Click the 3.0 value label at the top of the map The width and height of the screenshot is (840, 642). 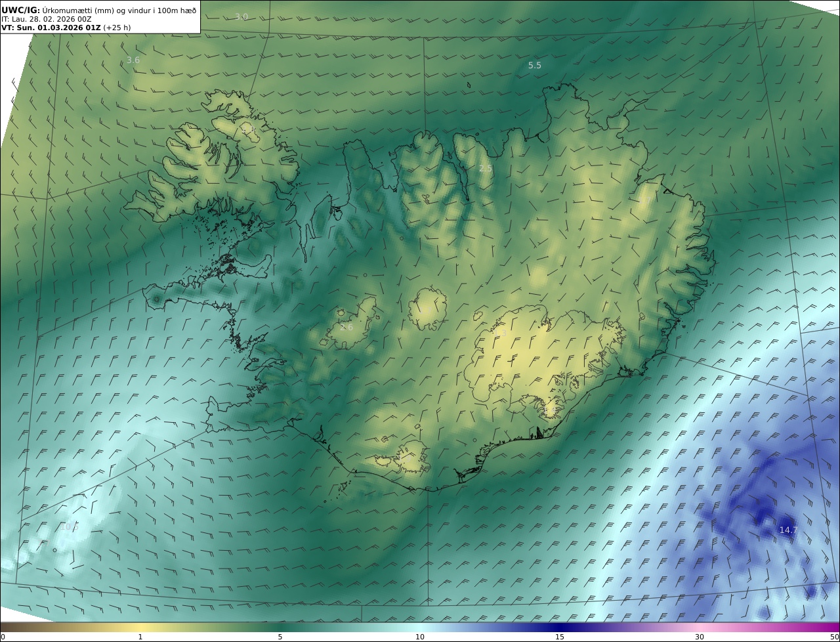click(x=241, y=16)
